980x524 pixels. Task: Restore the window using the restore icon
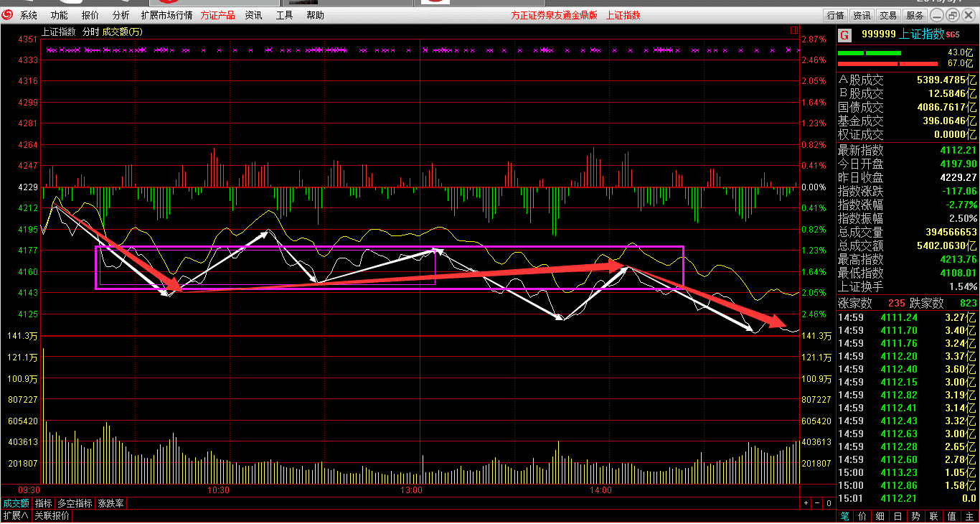[x=953, y=15]
